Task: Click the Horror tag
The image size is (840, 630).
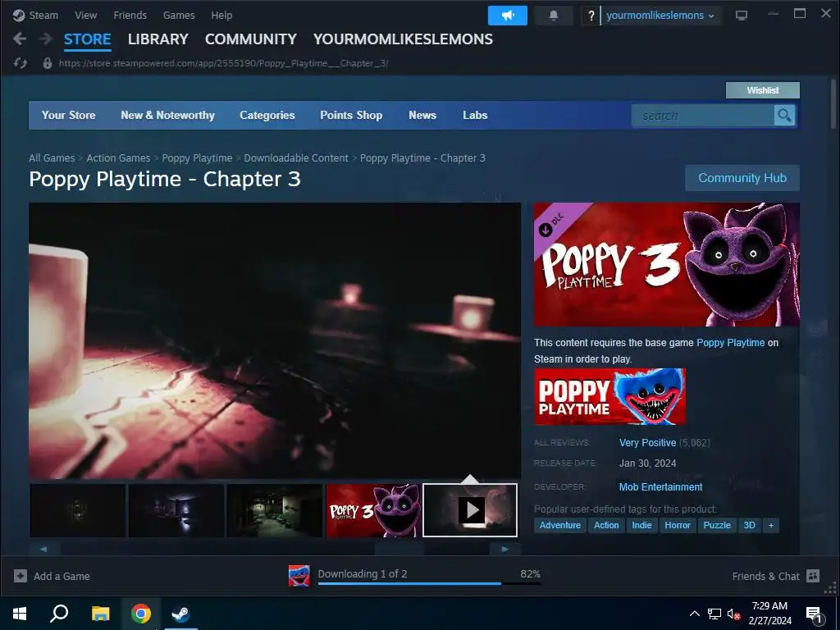Action: pos(677,525)
